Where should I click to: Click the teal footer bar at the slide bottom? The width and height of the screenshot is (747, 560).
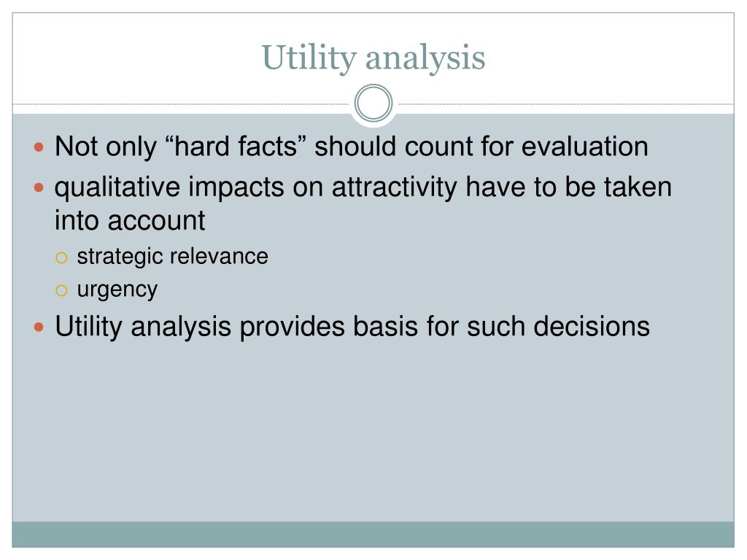pyautogui.click(x=373, y=534)
